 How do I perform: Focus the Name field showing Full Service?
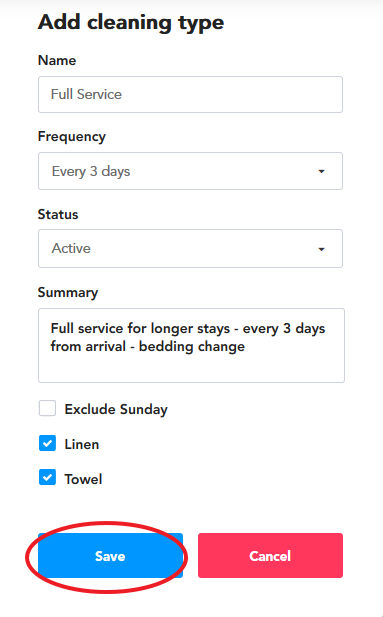[x=190, y=94]
